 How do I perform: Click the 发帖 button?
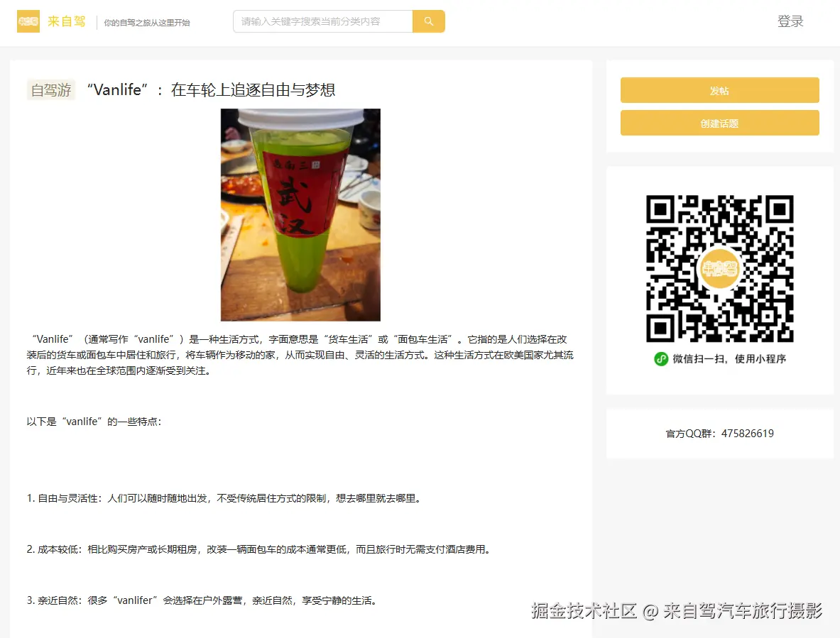pyautogui.click(x=719, y=90)
